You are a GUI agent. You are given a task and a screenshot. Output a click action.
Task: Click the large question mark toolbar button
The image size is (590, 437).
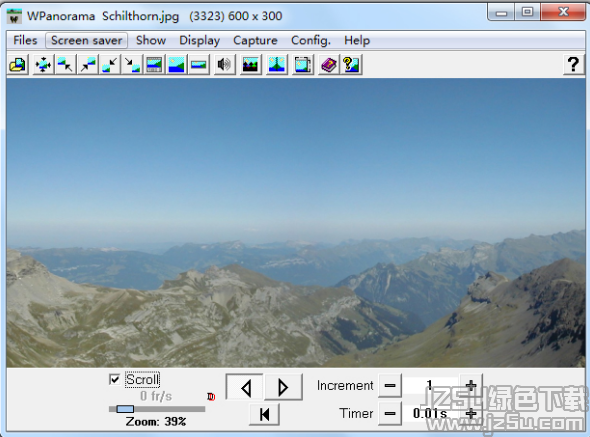click(573, 65)
